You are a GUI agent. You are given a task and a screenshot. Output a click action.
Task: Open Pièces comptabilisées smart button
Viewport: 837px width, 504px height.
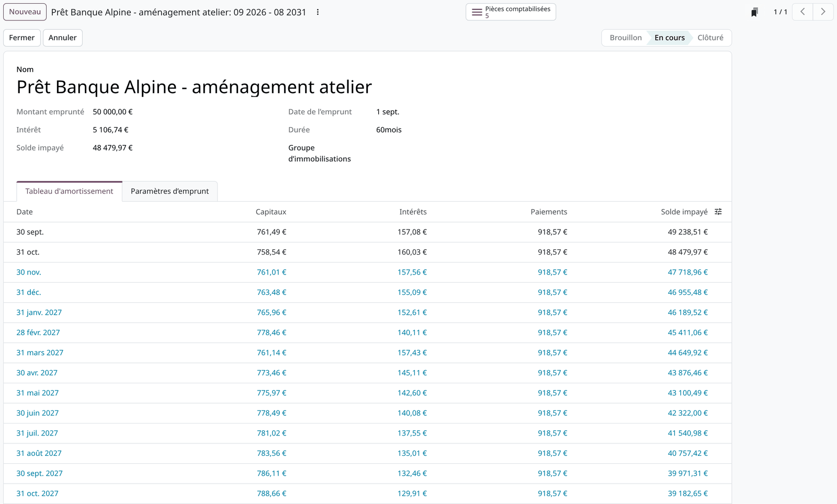pos(511,12)
